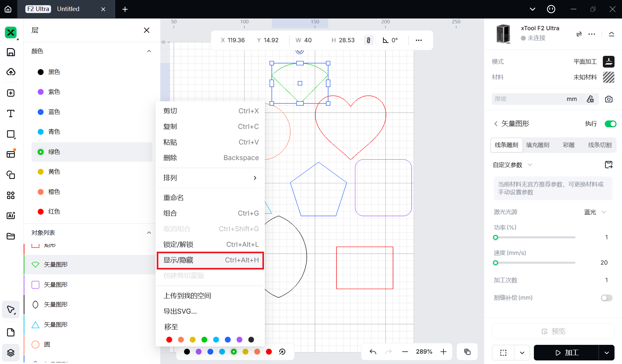Open the 激光光源 蓝光 dropdown
The image size is (622, 364).
point(595,212)
